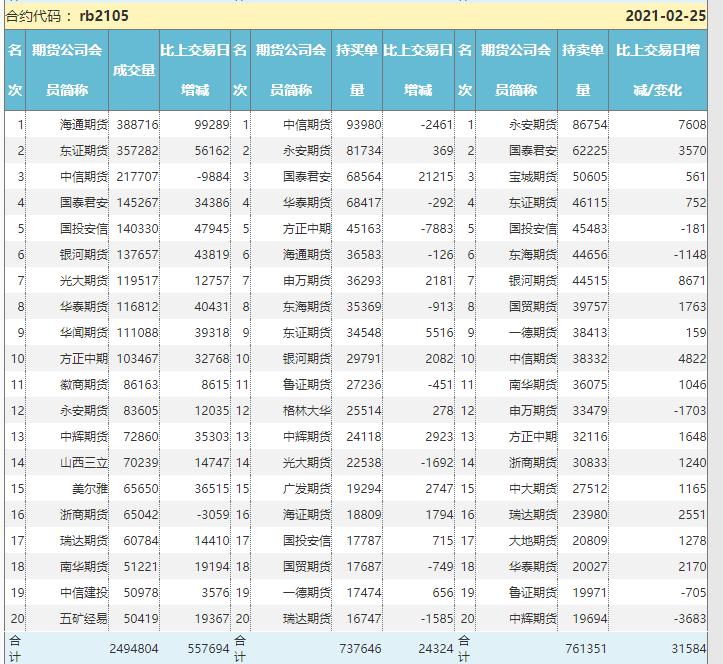The height and width of the screenshot is (664, 723).
Task: Click long position change 21215
Action: [436, 177]
